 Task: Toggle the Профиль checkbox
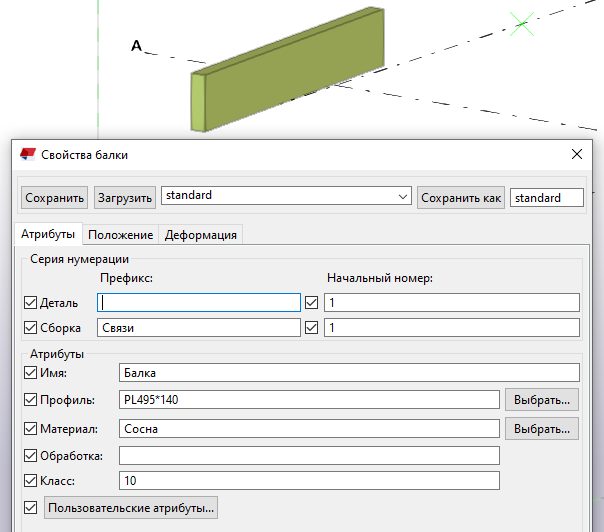click(x=30, y=400)
